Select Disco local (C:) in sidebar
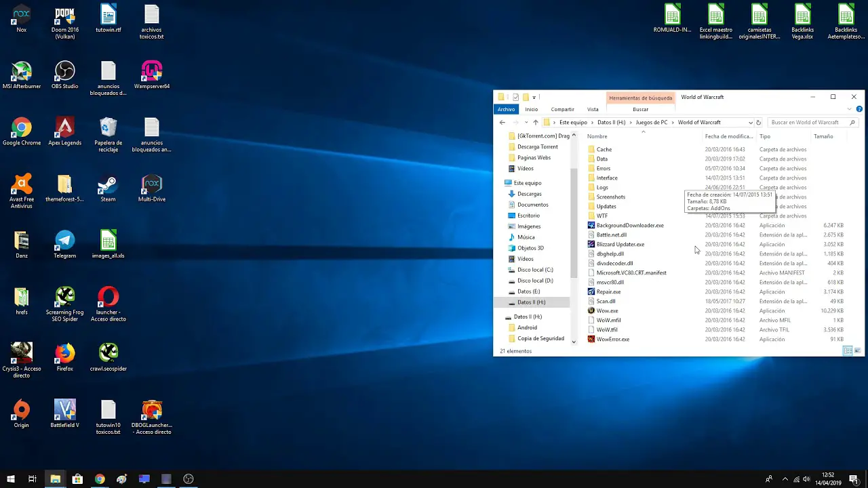This screenshot has height=488, width=868. point(534,270)
